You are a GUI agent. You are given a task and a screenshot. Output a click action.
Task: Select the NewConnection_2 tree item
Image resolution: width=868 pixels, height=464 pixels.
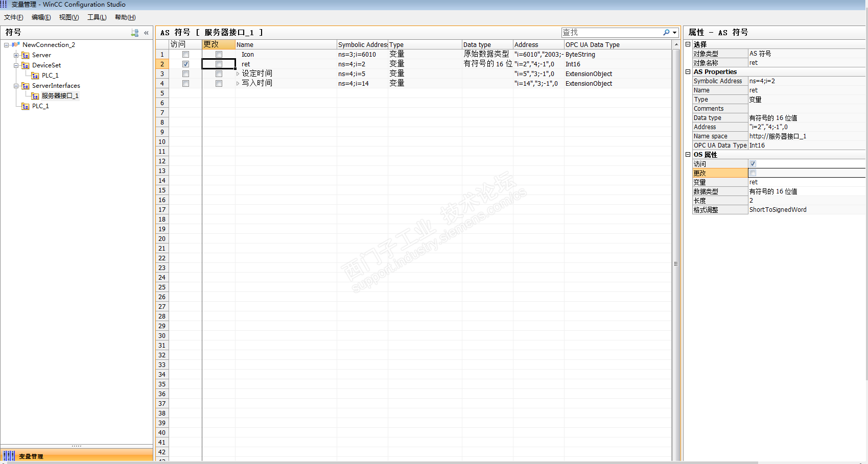(49, 45)
